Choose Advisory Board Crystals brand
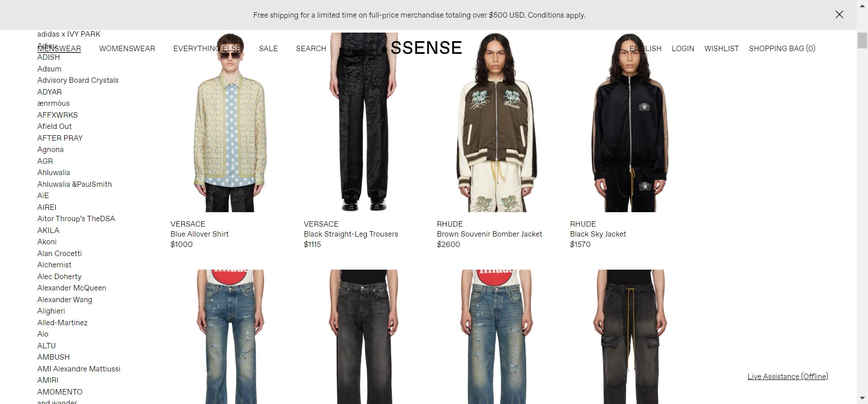The height and width of the screenshot is (404, 868). (x=78, y=80)
